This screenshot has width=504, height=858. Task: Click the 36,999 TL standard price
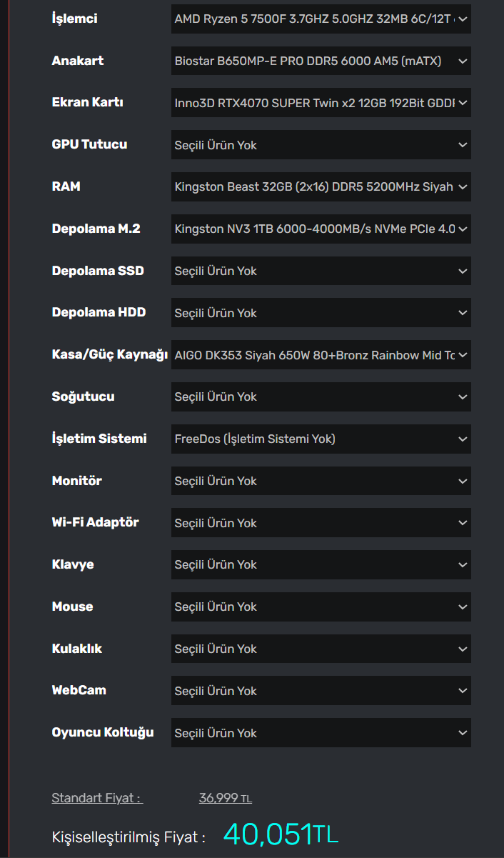pos(225,798)
